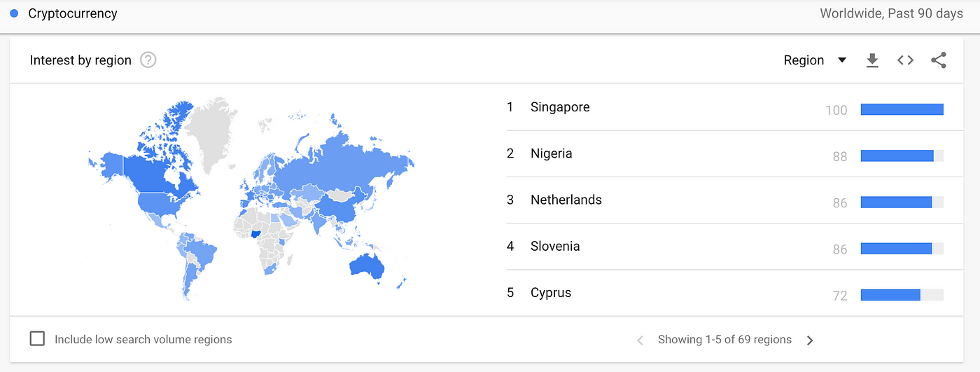Open the Region selector label
This screenshot has width=980, height=372.
point(804,60)
